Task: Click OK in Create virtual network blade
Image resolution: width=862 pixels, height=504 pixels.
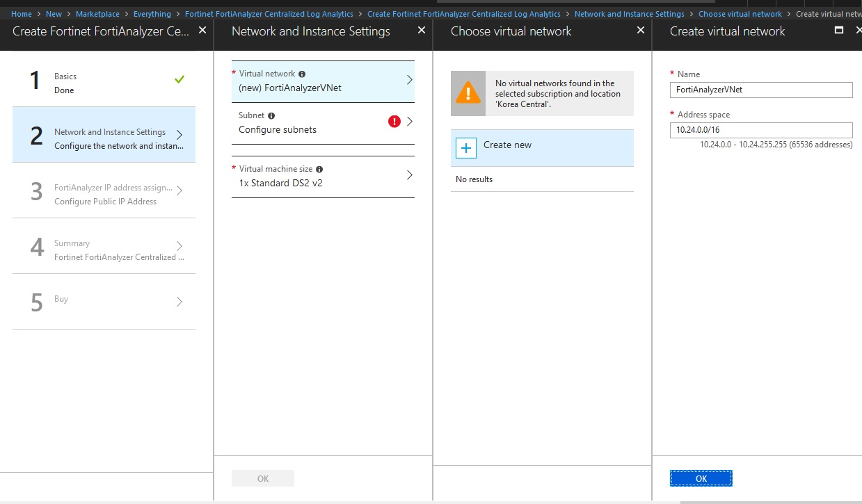Action: click(701, 478)
